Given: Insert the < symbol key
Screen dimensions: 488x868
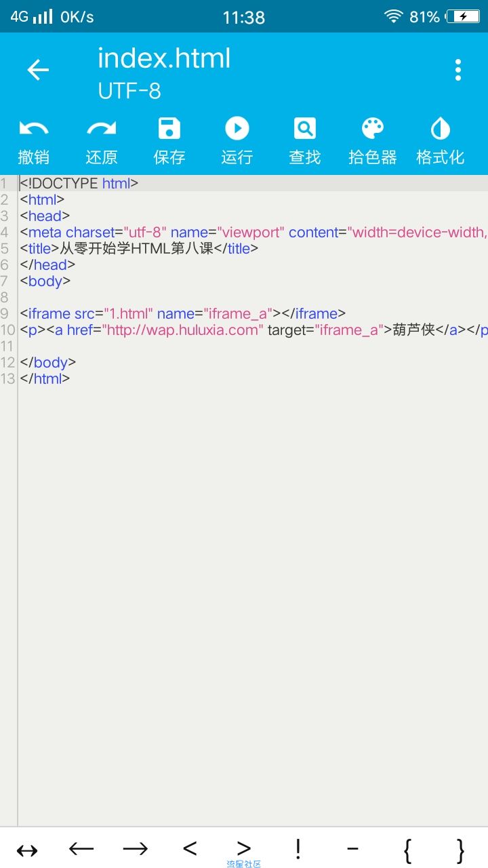Looking at the screenshot, I should [x=190, y=848].
